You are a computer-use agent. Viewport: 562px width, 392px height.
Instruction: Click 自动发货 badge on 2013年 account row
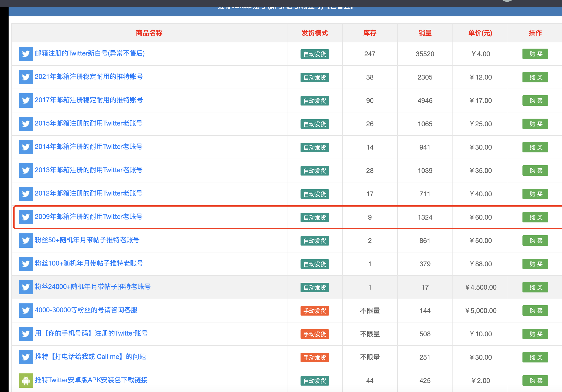(315, 171)
